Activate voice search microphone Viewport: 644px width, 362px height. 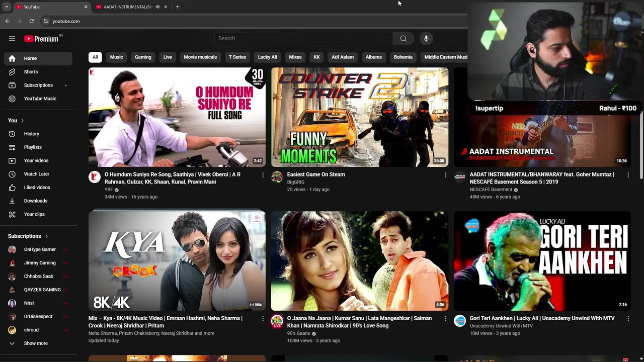coord(426,38)
